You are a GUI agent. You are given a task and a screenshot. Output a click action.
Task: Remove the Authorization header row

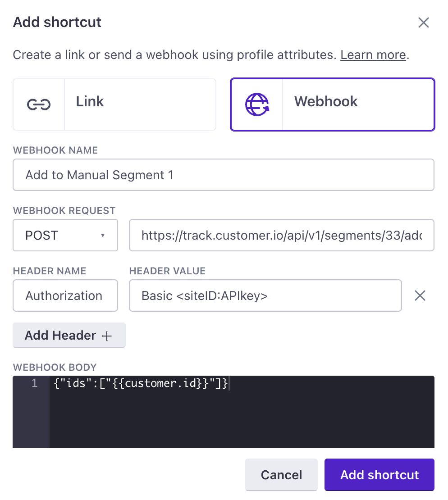420,295
